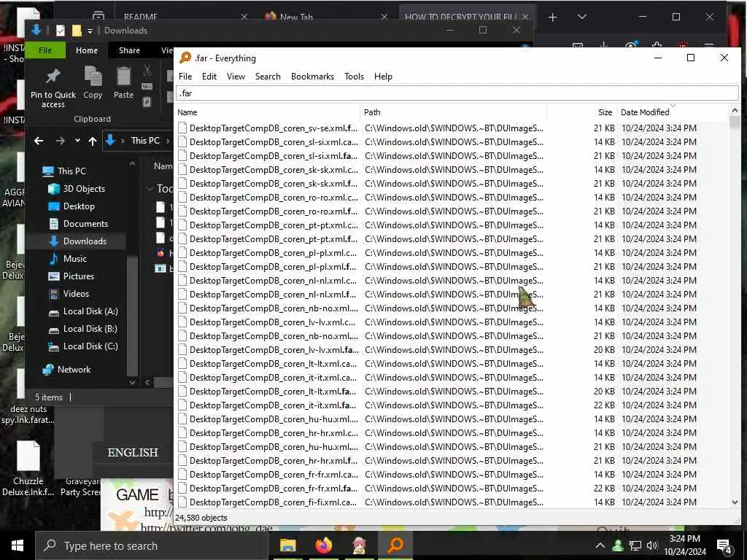Go forward in File Explorer navigation
Image resolution: width=747 pixels, height=560 pixels.
pyautogui.click(x=60, y=141)
